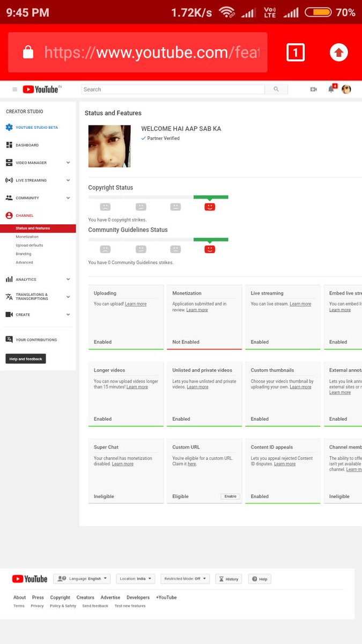Open Upload defaults in the Channel submenu

[x=29, y=245]
